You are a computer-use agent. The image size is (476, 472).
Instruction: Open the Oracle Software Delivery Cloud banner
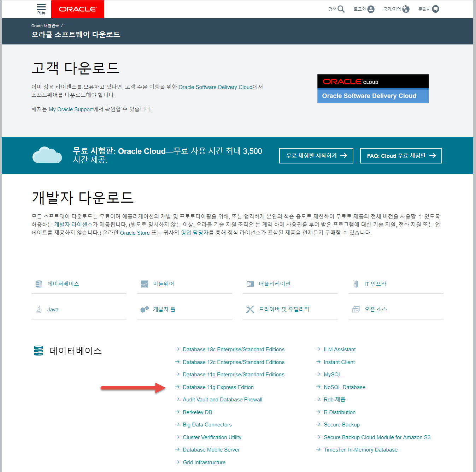tap(373, 89)
